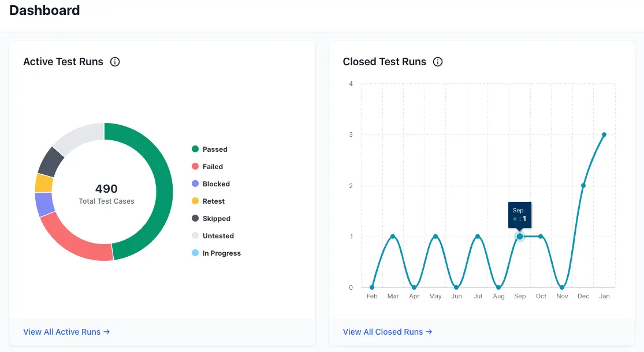This screenshot has height=352, width=644.
Task: Click the highlighted Sep data point
Action: pyautogui.click(x=520, y=237)
